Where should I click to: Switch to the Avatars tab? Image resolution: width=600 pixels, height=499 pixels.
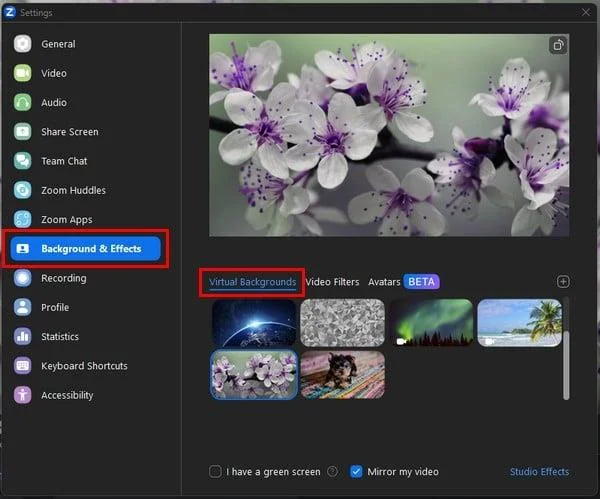384,282
